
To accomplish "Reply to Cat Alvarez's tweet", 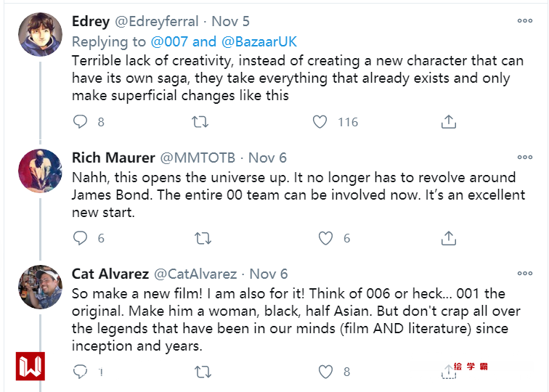I will [81, 372].
